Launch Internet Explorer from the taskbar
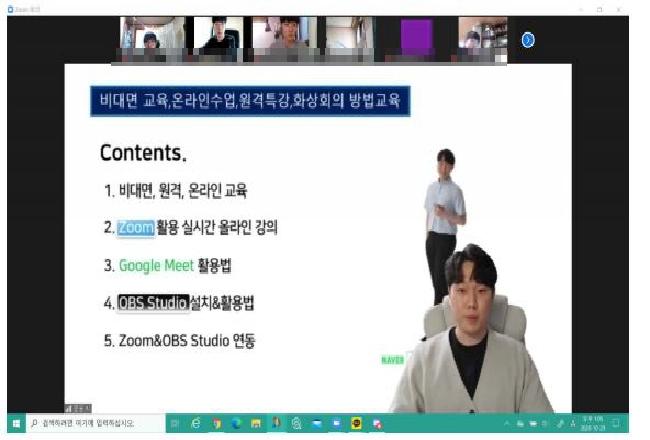Image resolution: width=650 pixels, height=440 pixels. (x=196, y=423)
